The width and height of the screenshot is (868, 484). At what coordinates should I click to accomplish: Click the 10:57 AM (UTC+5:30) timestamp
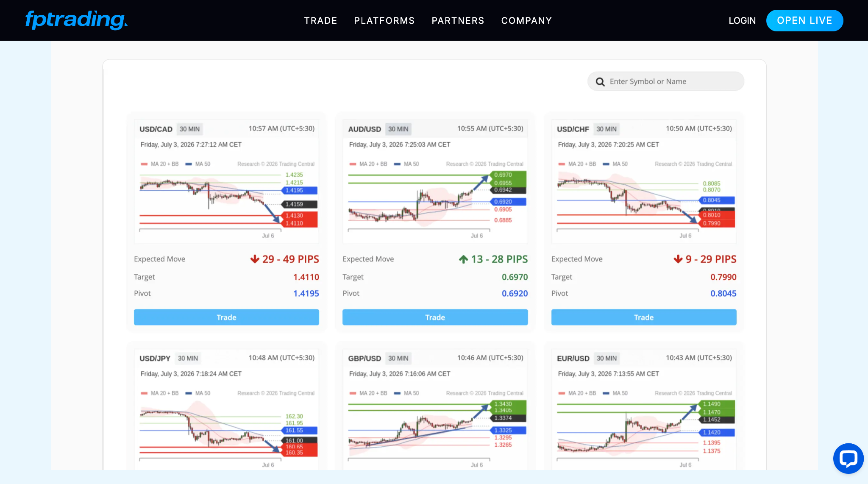click(x=281, y=128)
